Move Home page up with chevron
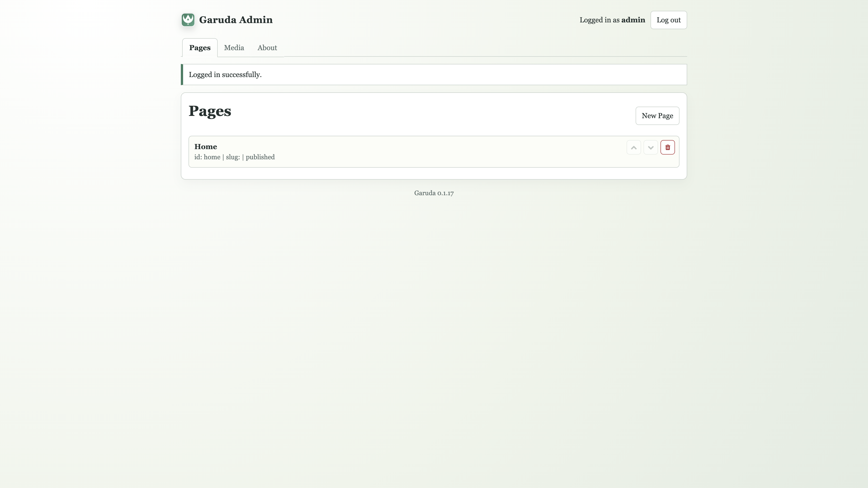868x488 pixels. (633, 148)
